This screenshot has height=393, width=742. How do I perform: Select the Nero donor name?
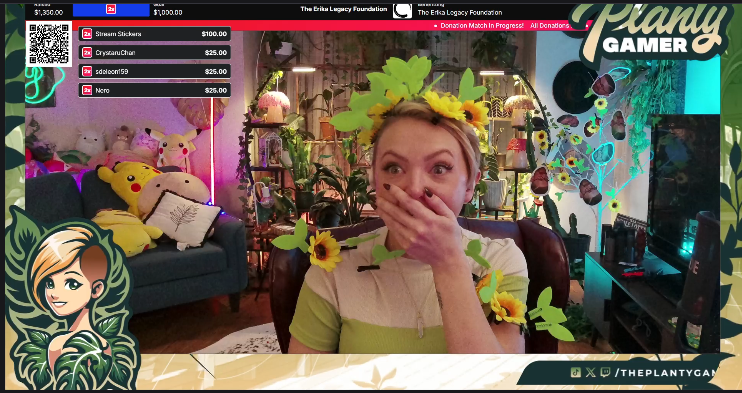click(102, 90)
